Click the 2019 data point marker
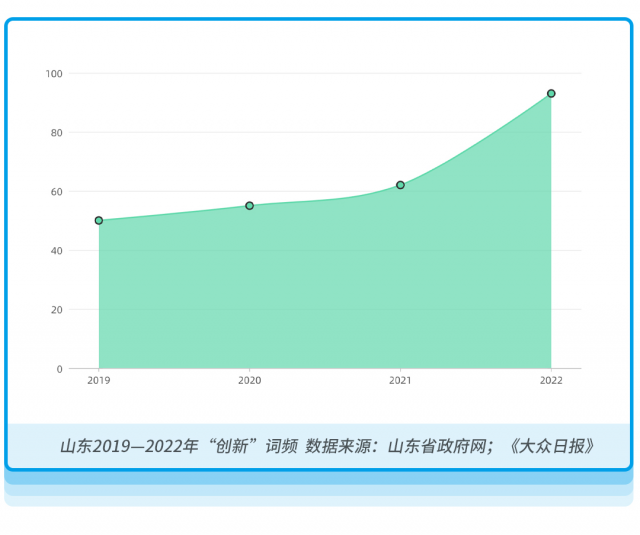 point(99,220)
